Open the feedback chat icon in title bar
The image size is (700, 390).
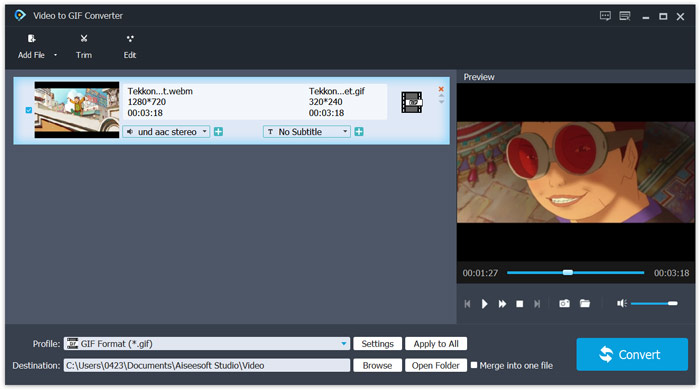(605, 17)
